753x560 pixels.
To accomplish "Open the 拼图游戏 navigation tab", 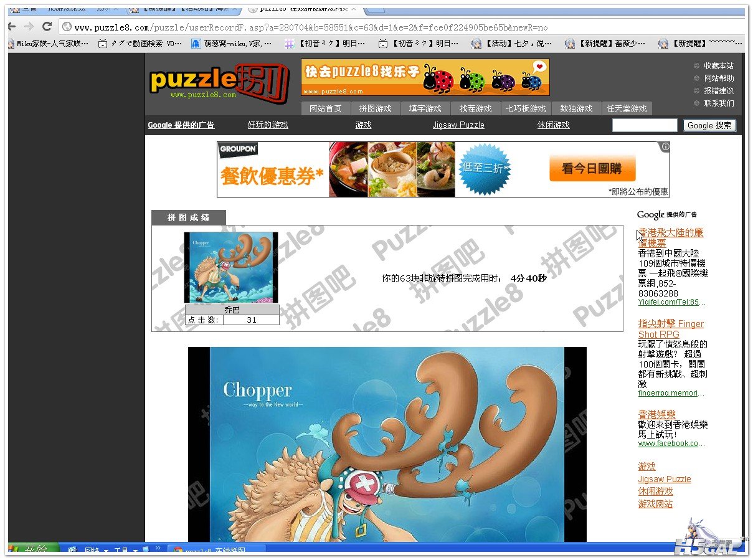I will tap(375, 108).
